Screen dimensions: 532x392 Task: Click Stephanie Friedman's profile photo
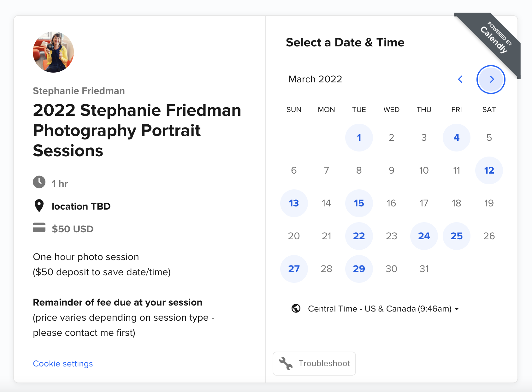pyautogui.click(x=53, y=52)
